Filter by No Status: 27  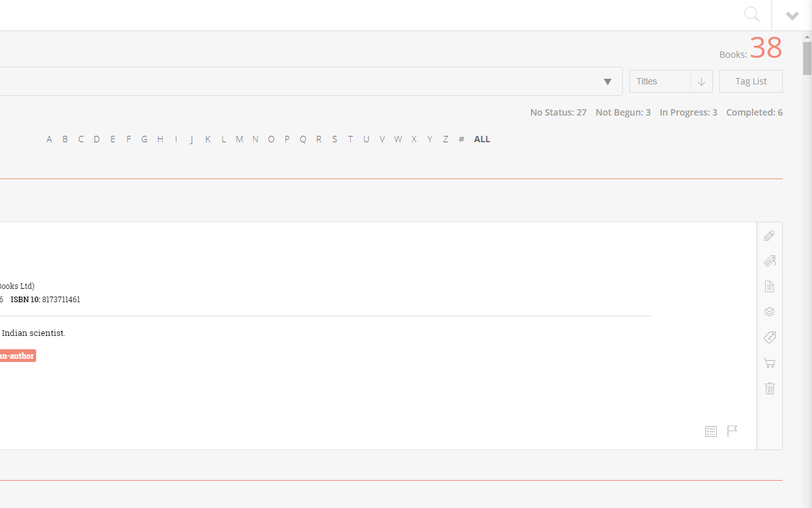coord(558,112)
